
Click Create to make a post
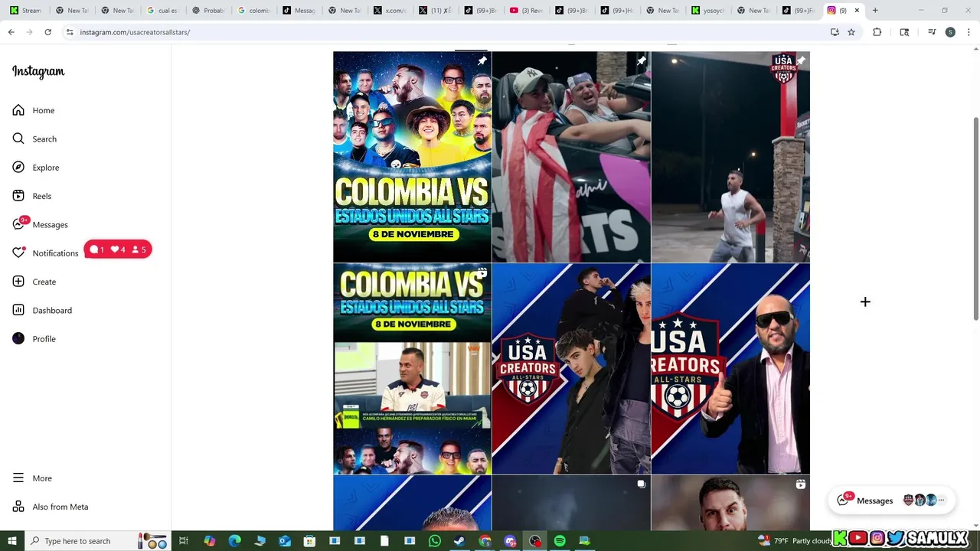[34, 282]
